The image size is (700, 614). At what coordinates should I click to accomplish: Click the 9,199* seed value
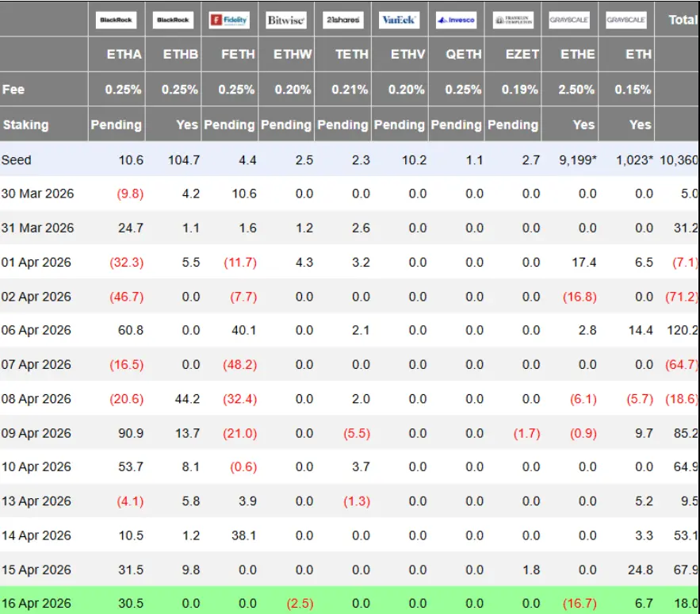[x=578, y=160]
